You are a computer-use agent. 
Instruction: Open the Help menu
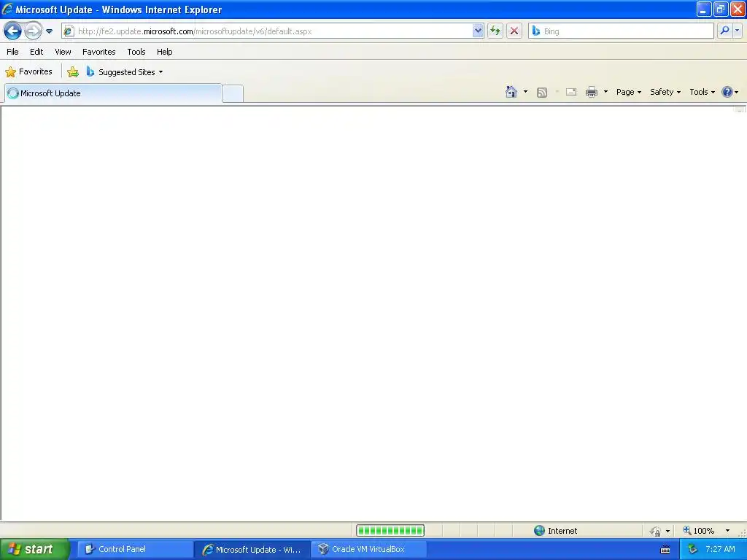click(x=165, y=52)
